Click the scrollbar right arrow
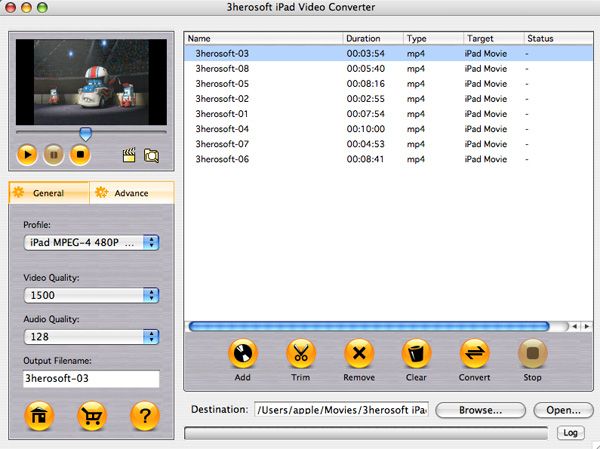 click(587, 327)
